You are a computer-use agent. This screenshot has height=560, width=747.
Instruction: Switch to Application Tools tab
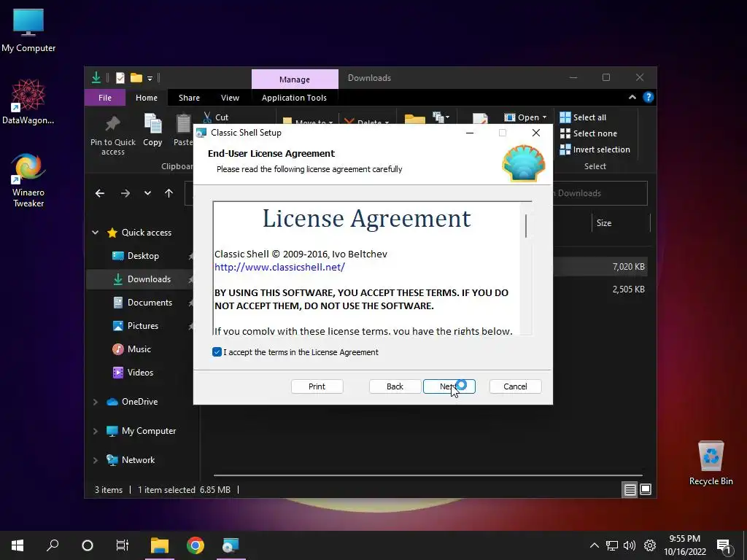click(x=294, y=98)
